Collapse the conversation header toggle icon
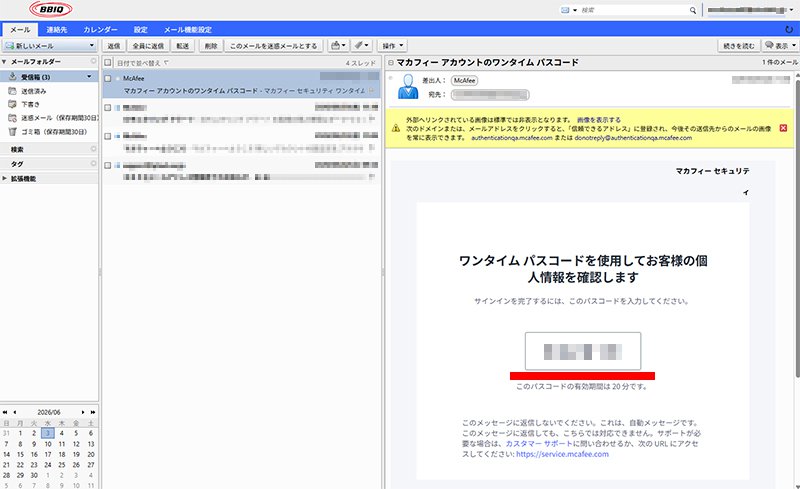800x489 pixels. 391,63
